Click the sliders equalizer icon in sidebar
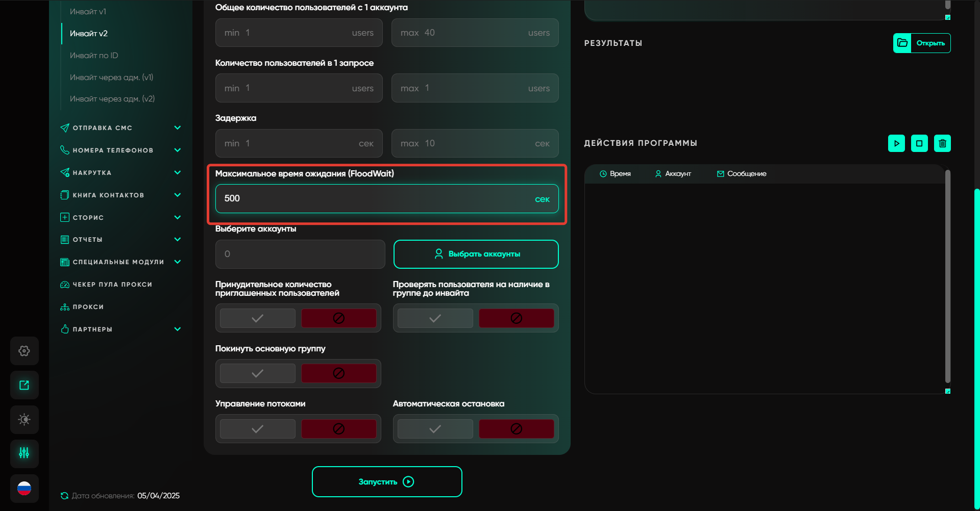Screen dimensions: 980x511 (x=24, y=453)
